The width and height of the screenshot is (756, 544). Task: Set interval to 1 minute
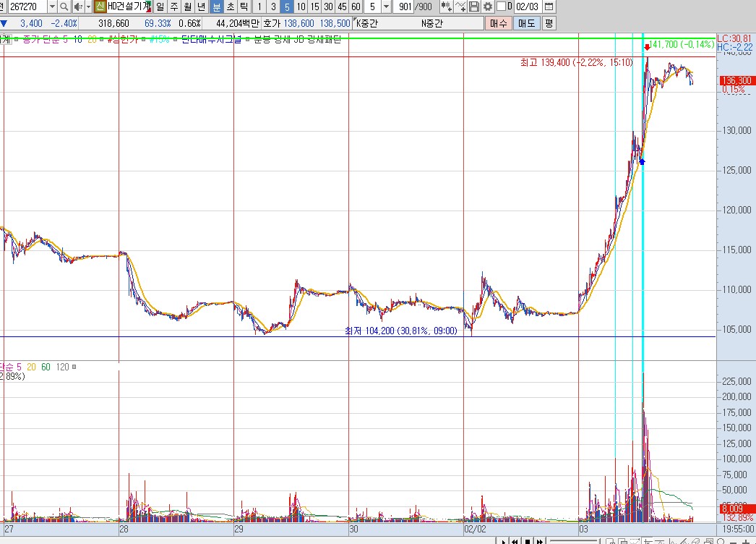[x=259, y=7]
